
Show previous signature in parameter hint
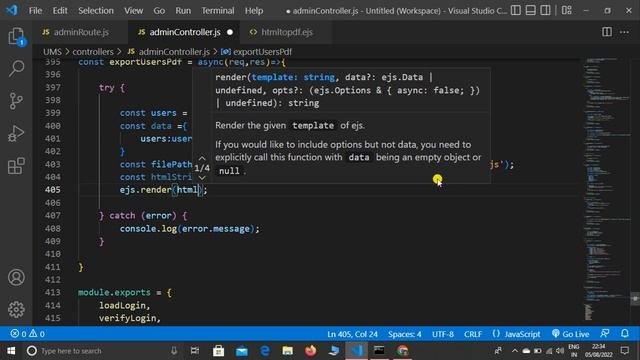coord(202,158)
